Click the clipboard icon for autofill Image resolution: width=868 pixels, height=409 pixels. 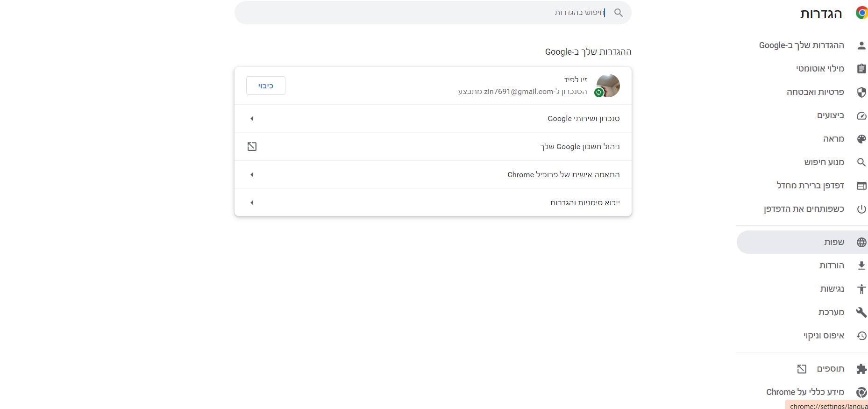[861, 69]
